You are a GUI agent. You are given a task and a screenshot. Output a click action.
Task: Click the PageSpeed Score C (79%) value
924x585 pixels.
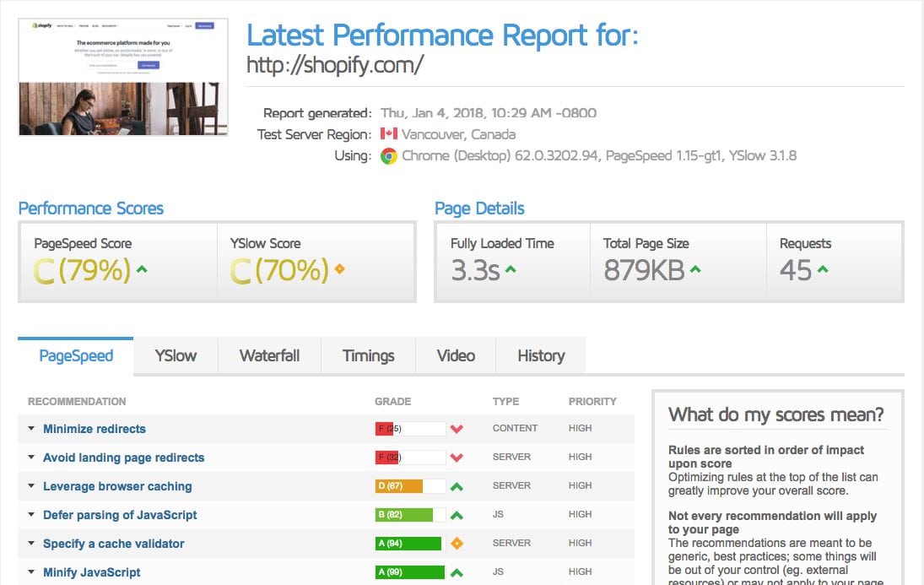[82, 271]
